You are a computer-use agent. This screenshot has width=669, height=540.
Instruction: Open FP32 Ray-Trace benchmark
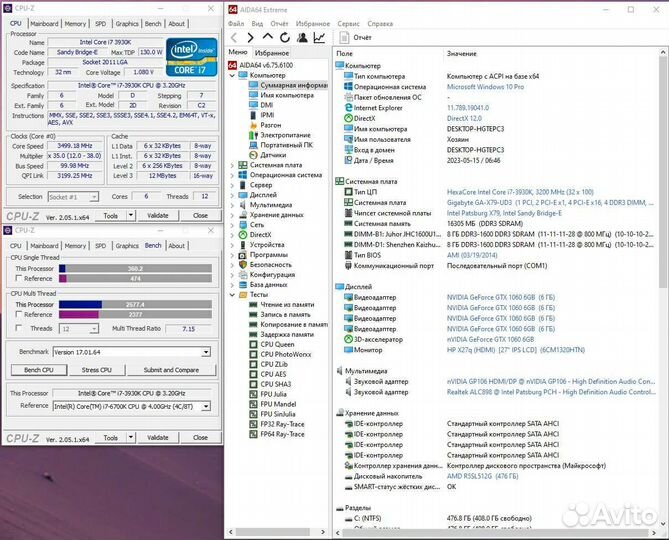pos(282,424)
